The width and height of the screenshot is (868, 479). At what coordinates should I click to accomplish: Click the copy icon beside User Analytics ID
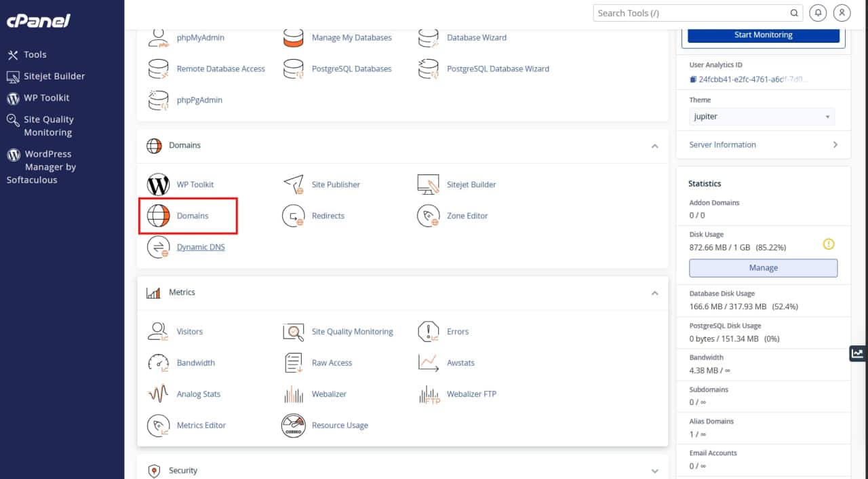pos(693,79)
